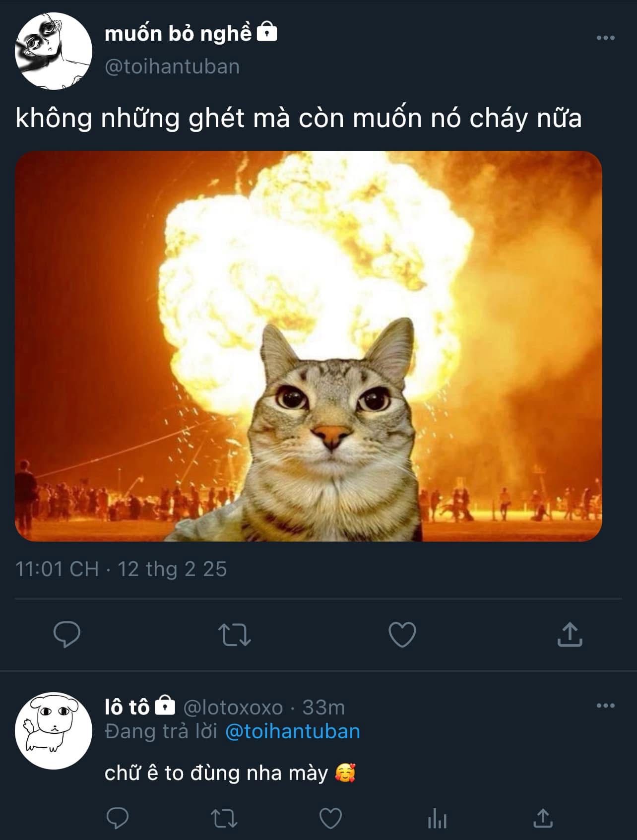Open more options for the main tweet
This screenshot has height=840, width=637.
click(605, 38)
